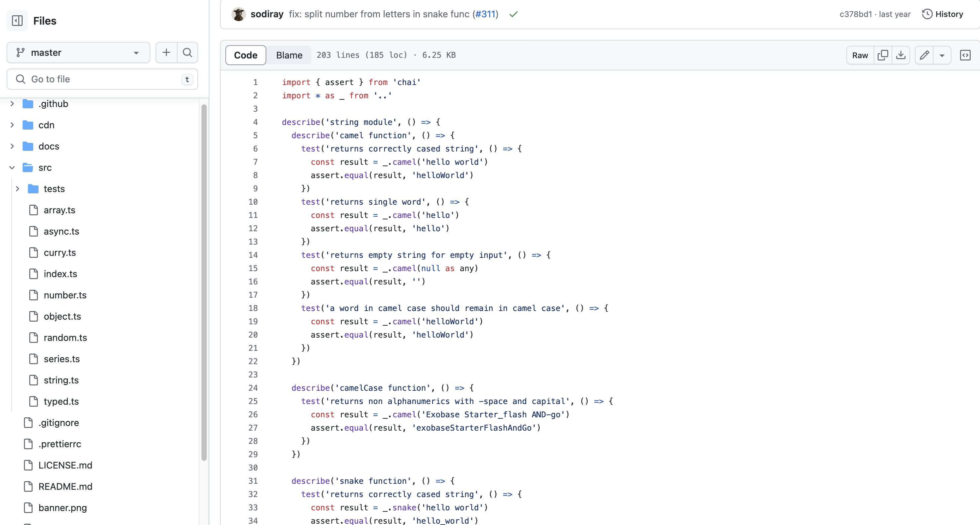Copy raw file contents
980x525 pixels.
pos(883,55)
